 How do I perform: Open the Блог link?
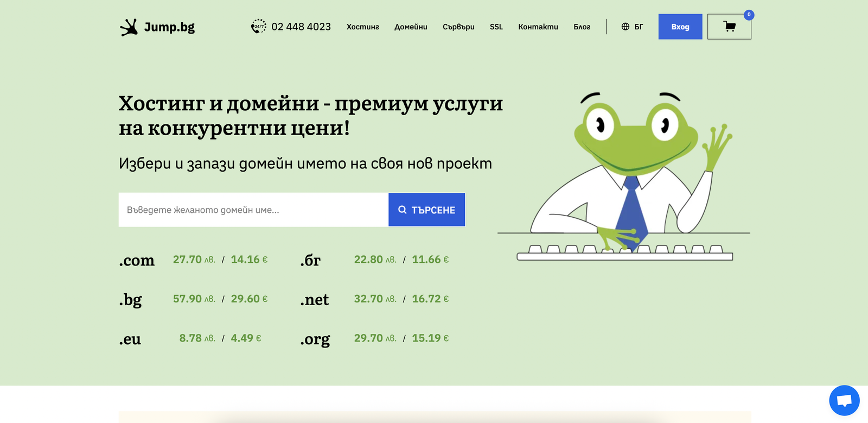point(582,27)
